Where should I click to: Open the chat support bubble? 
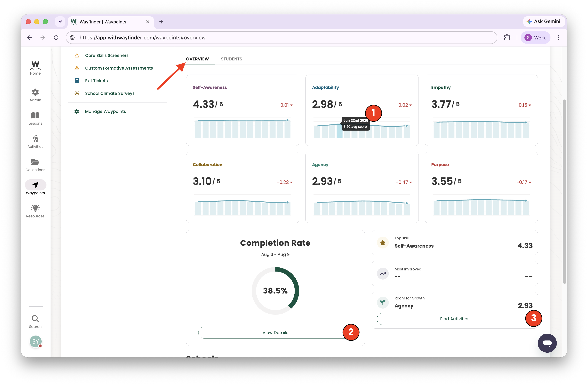pos(547,343)
